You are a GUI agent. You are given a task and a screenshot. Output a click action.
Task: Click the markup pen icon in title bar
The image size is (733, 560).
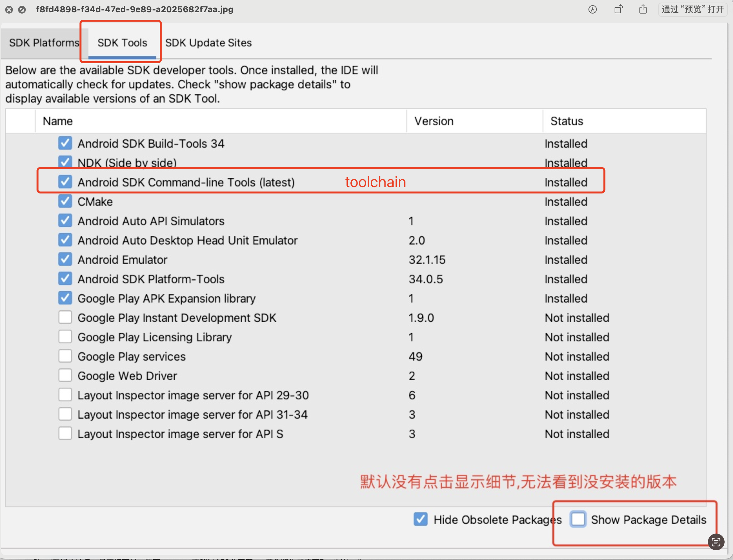[592, 9]
